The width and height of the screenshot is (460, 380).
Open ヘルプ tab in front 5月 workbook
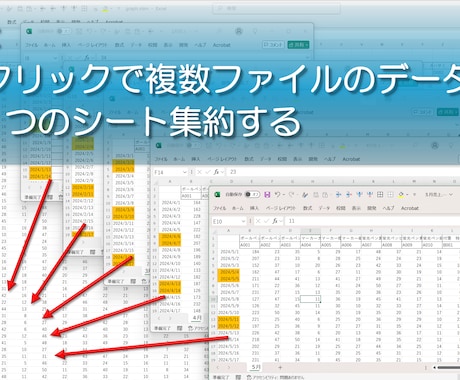388,208
